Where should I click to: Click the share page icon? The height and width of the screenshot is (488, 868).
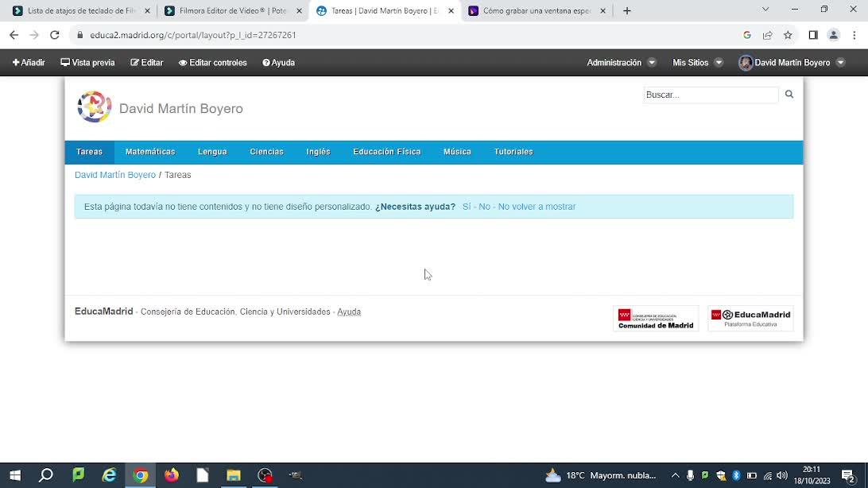click(x=767, y=35)
